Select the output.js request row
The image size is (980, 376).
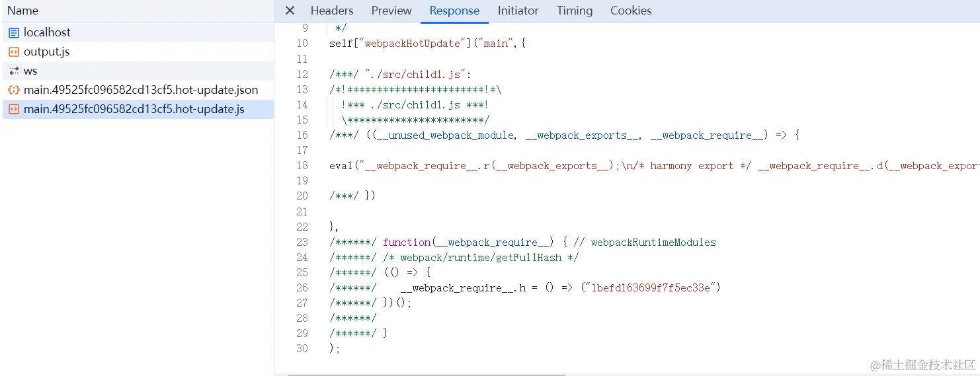(x=137, y=52)
